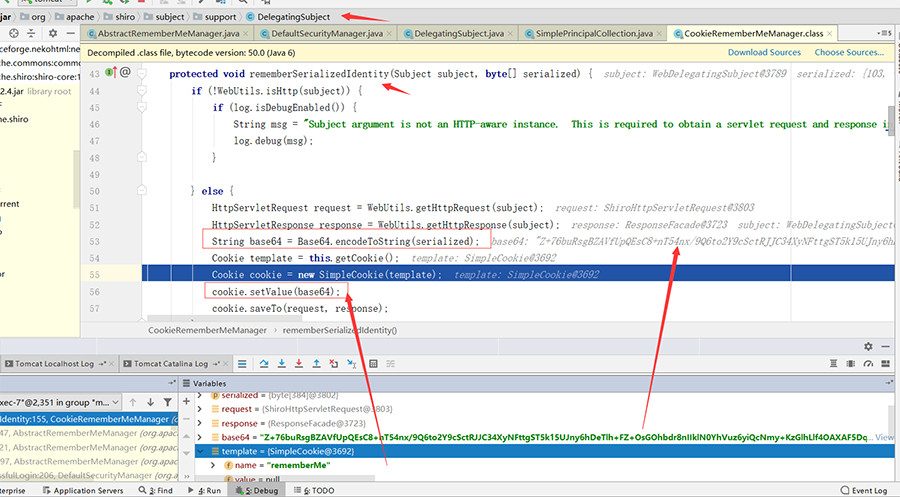The height and width of the screenshot is (497, 900).
Task: Click the Download Sources link
Action: click(763, 52)
